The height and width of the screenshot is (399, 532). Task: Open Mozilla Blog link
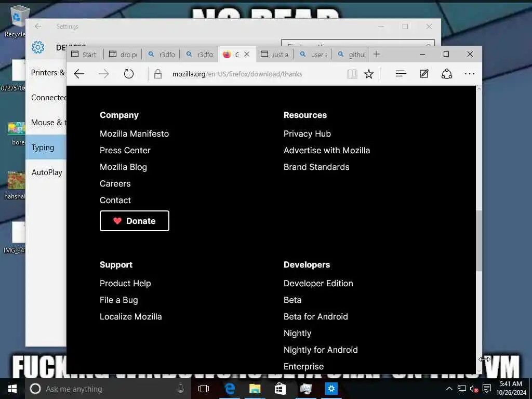(x=124, y=167)
